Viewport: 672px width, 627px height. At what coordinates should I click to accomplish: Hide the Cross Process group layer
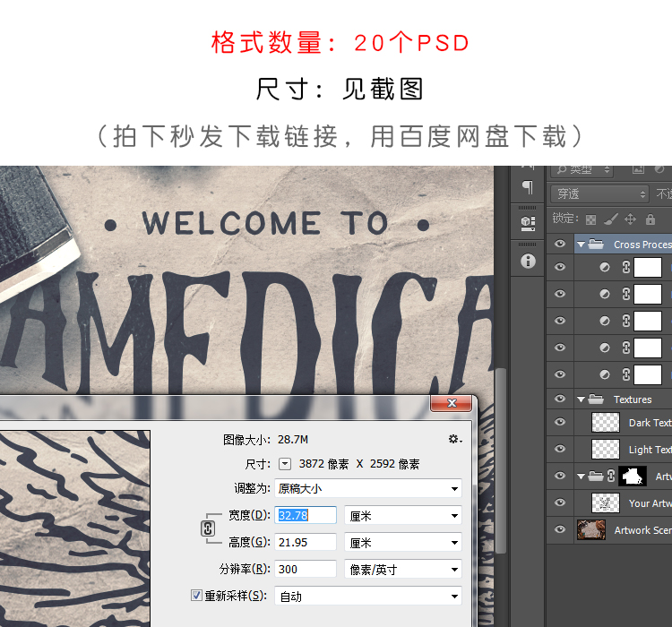click(x=560, y=244)
